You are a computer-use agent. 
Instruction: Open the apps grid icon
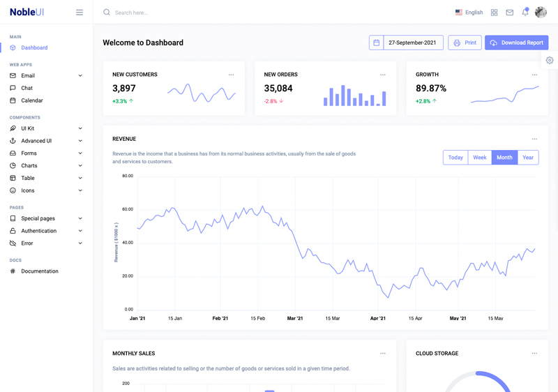[x=495, y=13]
